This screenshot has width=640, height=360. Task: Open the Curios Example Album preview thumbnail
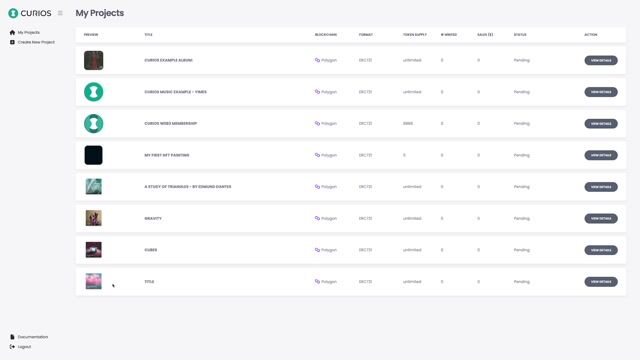(93, 60)
